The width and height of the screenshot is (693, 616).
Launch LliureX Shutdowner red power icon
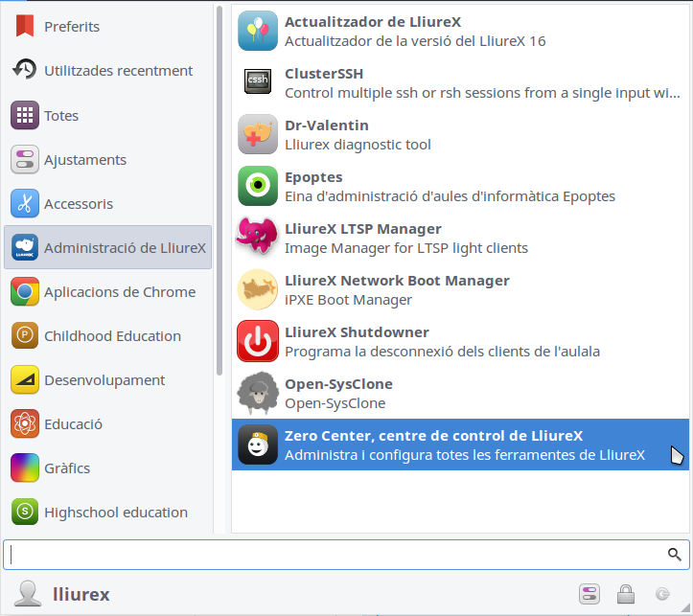258,341
